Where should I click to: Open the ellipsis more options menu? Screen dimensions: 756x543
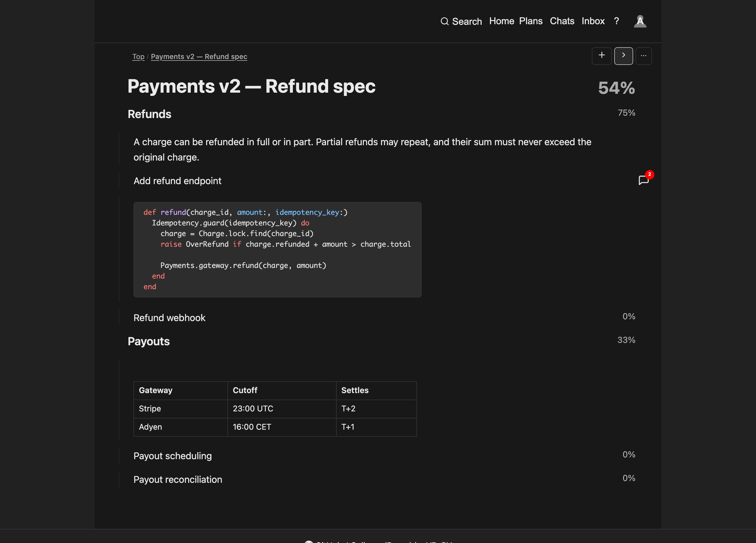(x=643, y=56)
